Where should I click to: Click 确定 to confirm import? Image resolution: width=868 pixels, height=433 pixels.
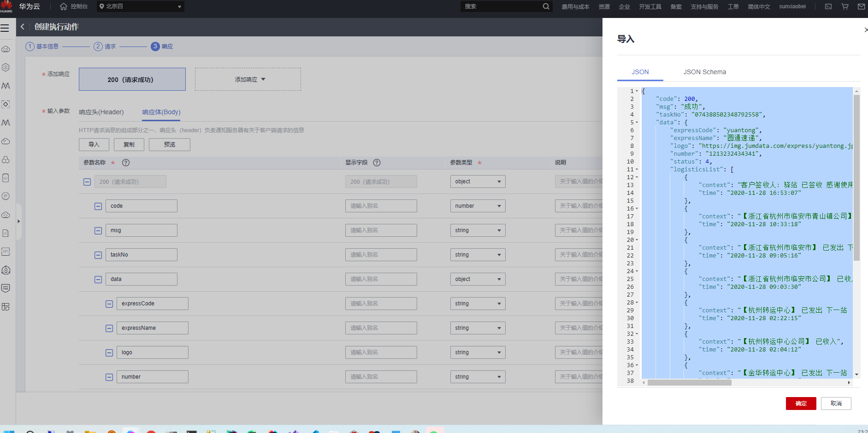tap(801, 404)
